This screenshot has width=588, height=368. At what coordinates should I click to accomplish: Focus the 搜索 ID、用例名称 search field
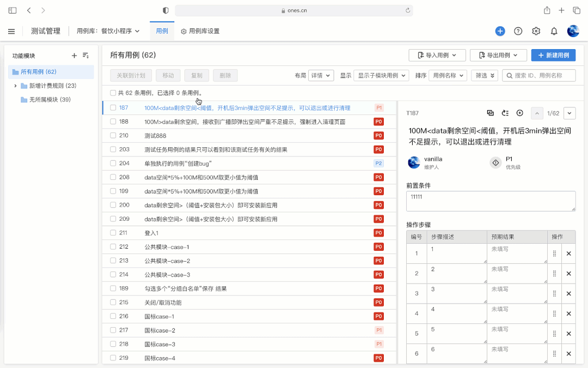coord(539,75)
